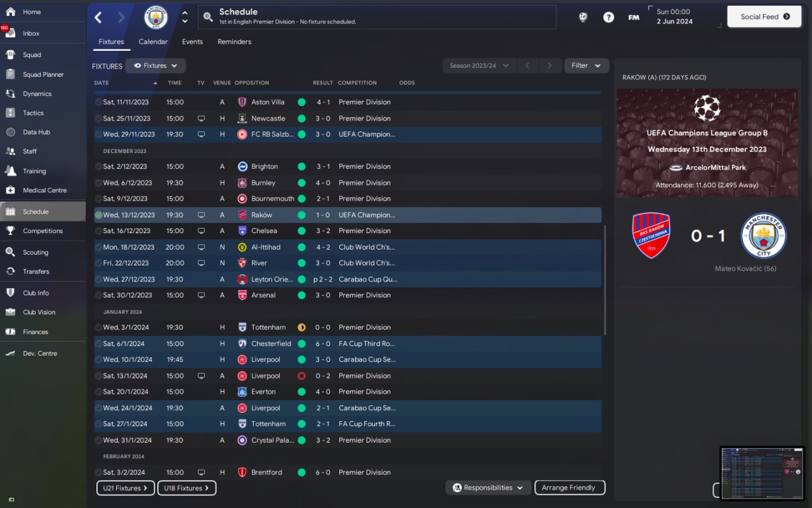Open the Medical Centre icon
Screen dimensions: 812x508
point(10,190)
